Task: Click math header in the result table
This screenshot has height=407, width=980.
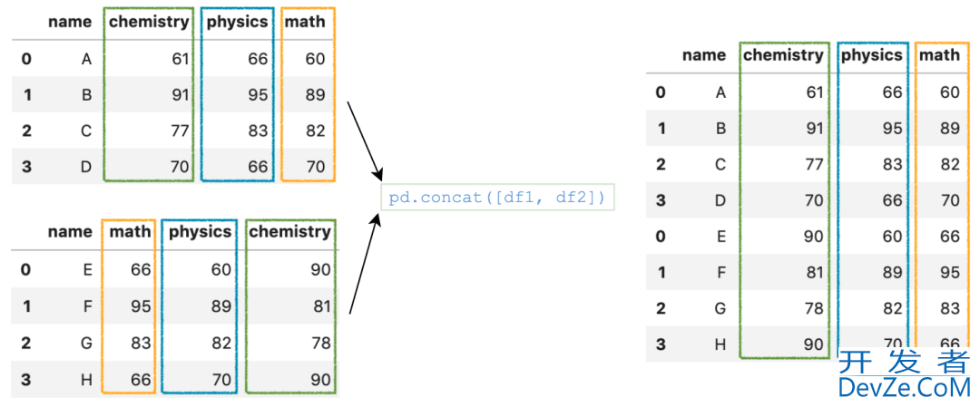Action: coord(939,55)
